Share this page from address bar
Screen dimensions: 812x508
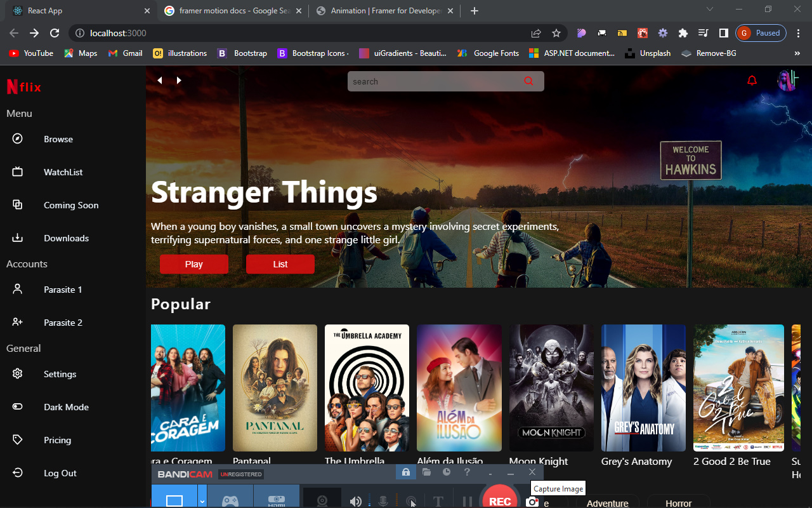[x=536, y=33]
